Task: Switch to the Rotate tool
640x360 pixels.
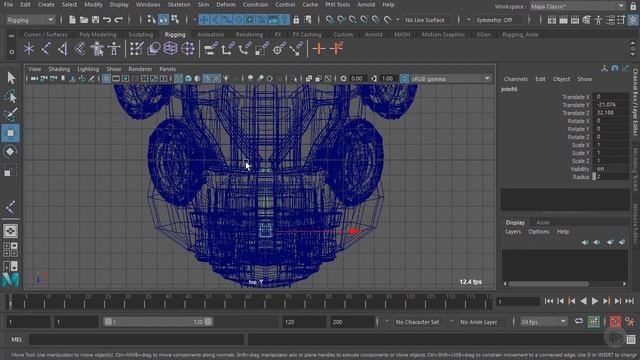Action: [10, 151]
